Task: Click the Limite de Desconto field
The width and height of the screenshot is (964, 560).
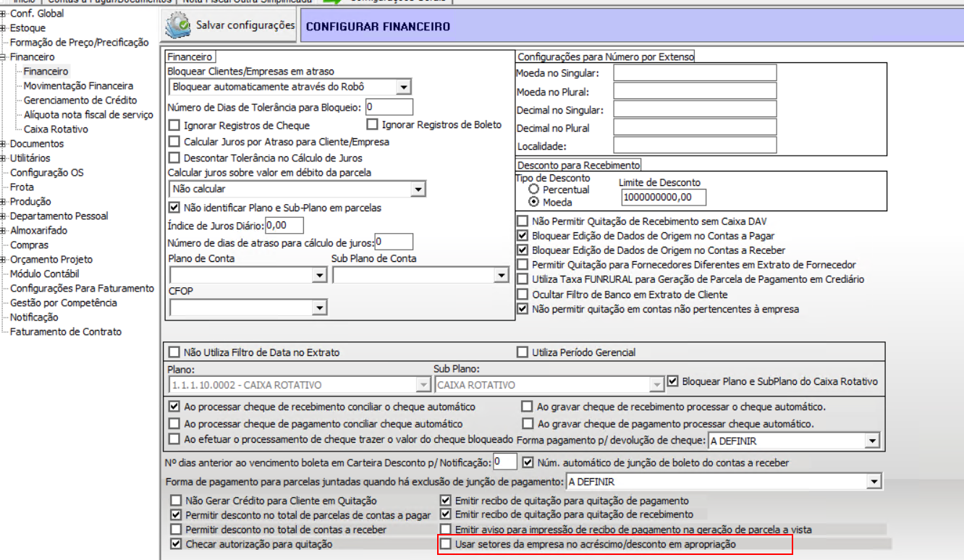Action: tap(664, 197)
